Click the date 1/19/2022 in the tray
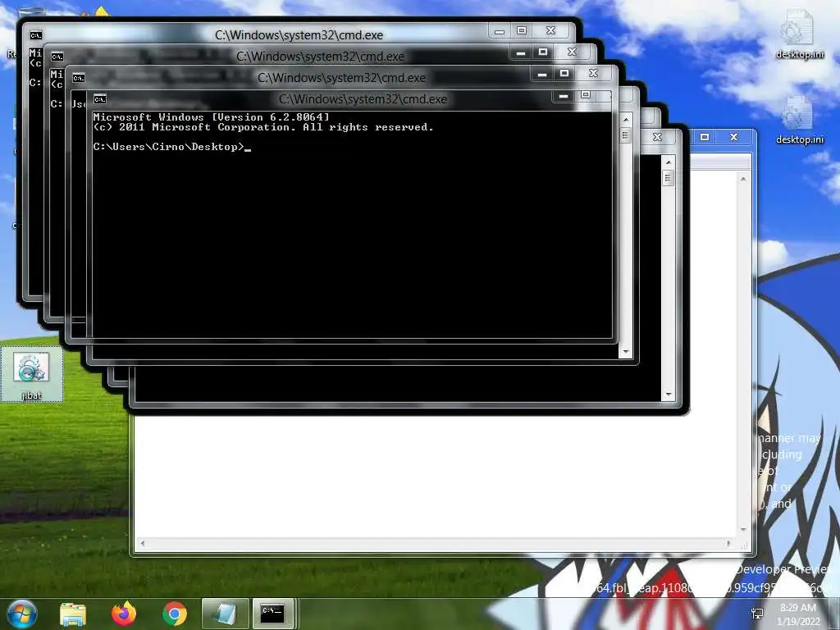The height and width of the screenshot is (630, 840). click(x=798, y=622)
